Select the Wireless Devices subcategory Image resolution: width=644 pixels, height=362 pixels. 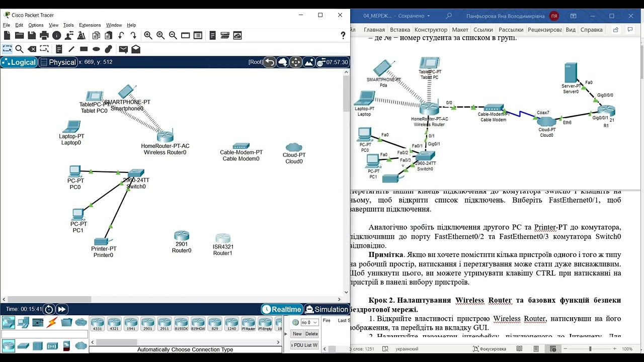(52, 345)
